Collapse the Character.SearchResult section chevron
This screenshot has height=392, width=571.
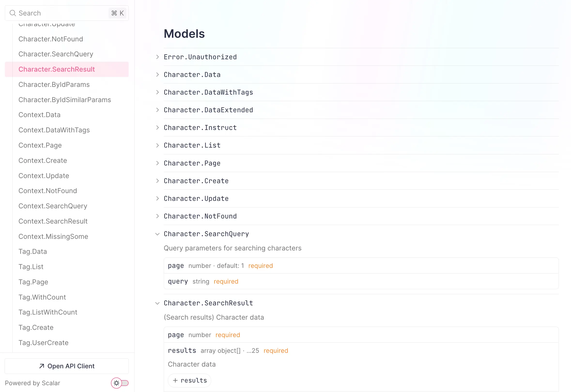(157, 303)
